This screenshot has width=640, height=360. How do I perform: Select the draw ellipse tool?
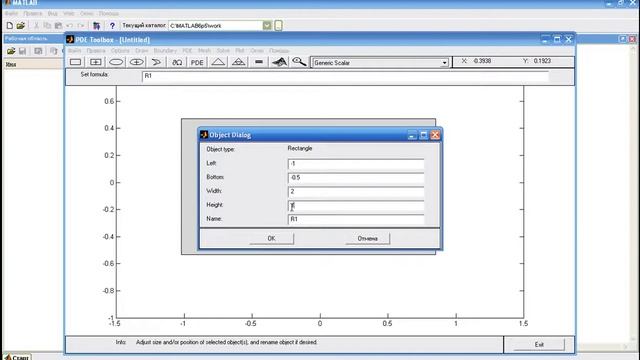coord(116,62)
